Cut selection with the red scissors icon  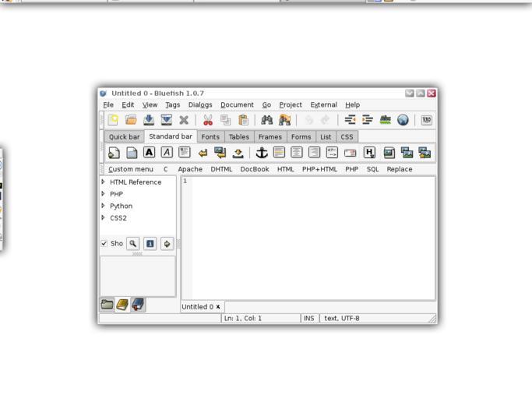(x=208, y=120)
